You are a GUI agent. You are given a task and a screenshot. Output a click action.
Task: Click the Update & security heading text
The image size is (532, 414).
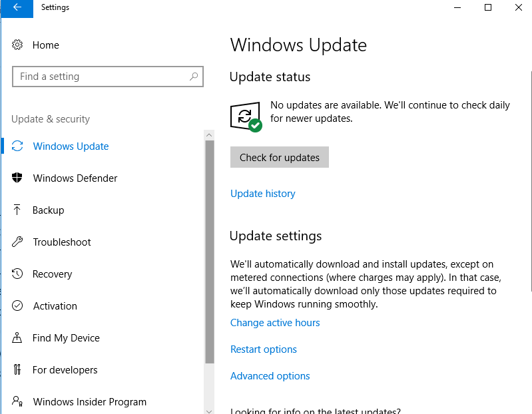click(51, 119)
